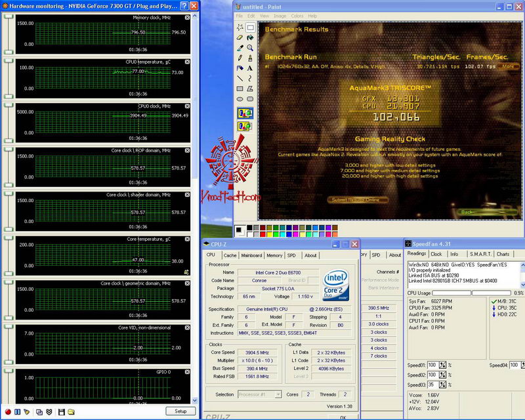Pick the Eraser tool in Paint
Image resolution: width=525 pixels, height=420 pixels.
tap(240, 37)
